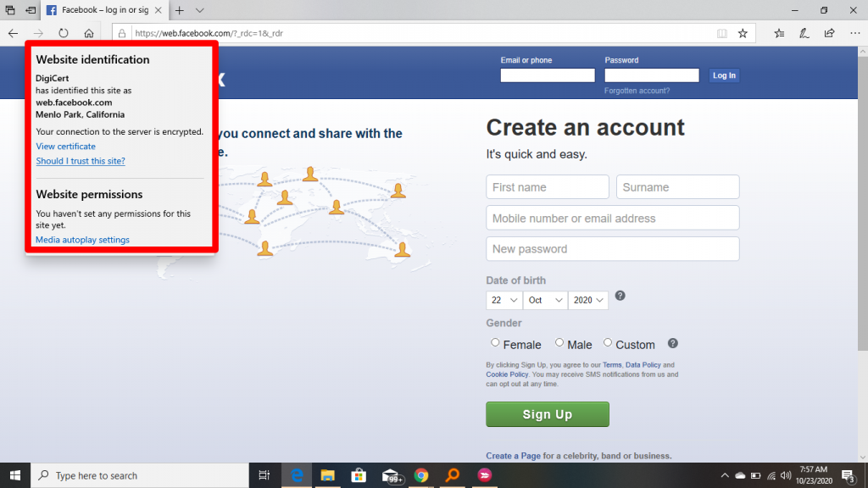Expand the birth year 2020 dropdown
Viewport: 868px width, 488px height.
pos(589,300)
